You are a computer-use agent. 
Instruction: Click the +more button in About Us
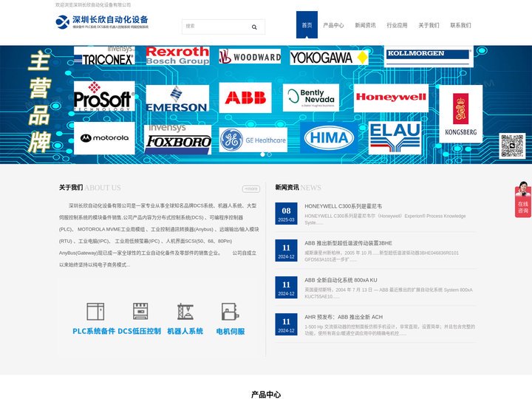(x=251, y=188)
